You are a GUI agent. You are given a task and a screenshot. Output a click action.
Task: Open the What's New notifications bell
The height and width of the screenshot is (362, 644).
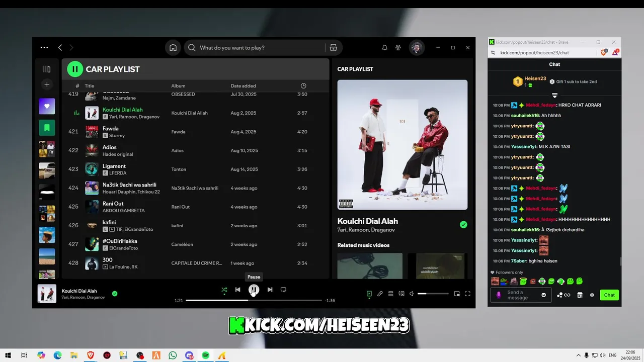[384, 48]
